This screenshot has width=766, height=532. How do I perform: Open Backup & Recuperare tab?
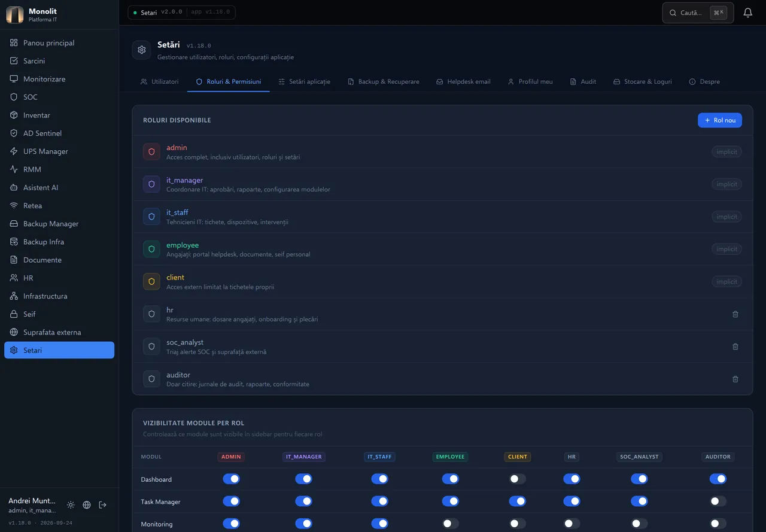tap(383, 81)
